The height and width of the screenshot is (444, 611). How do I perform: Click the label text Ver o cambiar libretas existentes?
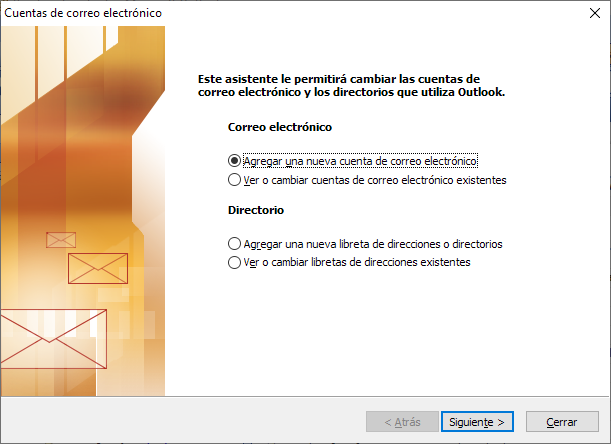click(357, 262)
